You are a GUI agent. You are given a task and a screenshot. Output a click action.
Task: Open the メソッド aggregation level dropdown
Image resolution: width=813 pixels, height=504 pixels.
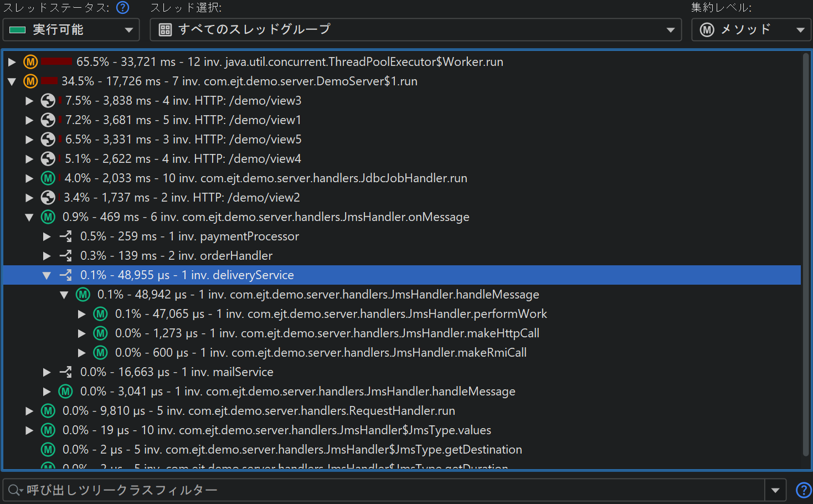(751, 30)
